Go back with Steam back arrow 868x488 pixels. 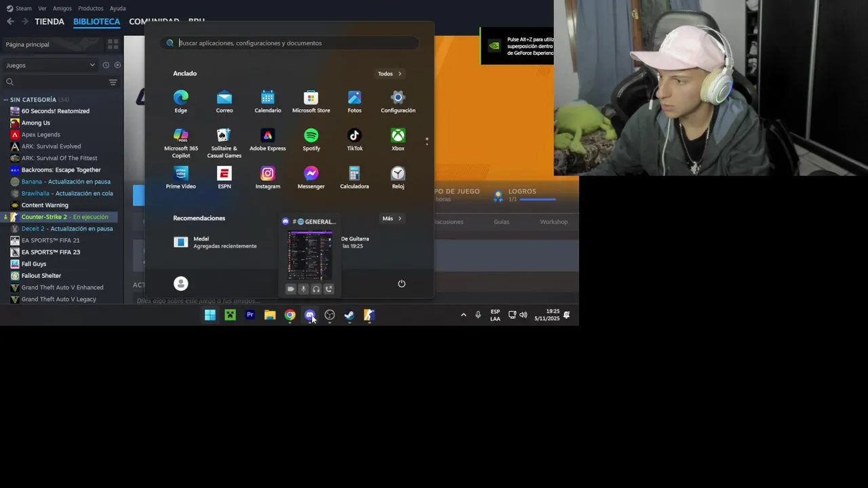click(9, 22)
